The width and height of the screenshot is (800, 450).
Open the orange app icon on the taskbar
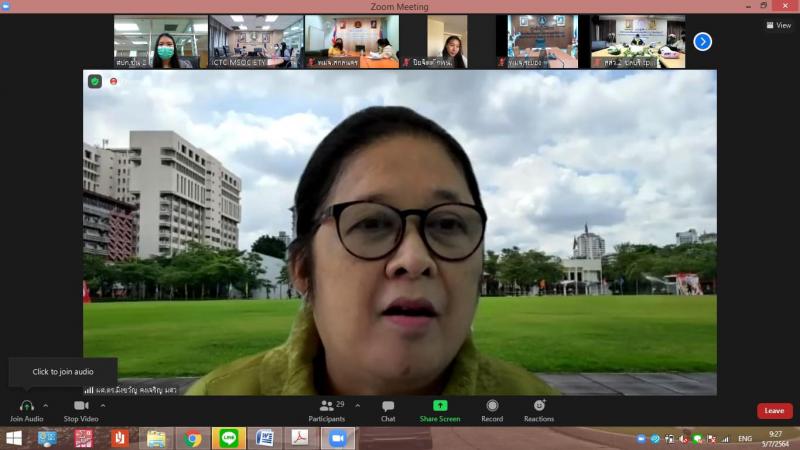[119, 438]
